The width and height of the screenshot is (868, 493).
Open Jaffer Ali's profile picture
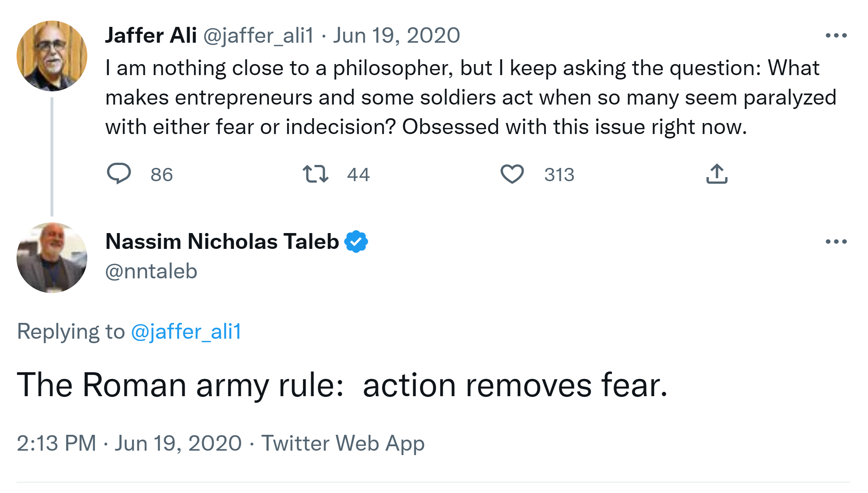(x=52, y=56)
